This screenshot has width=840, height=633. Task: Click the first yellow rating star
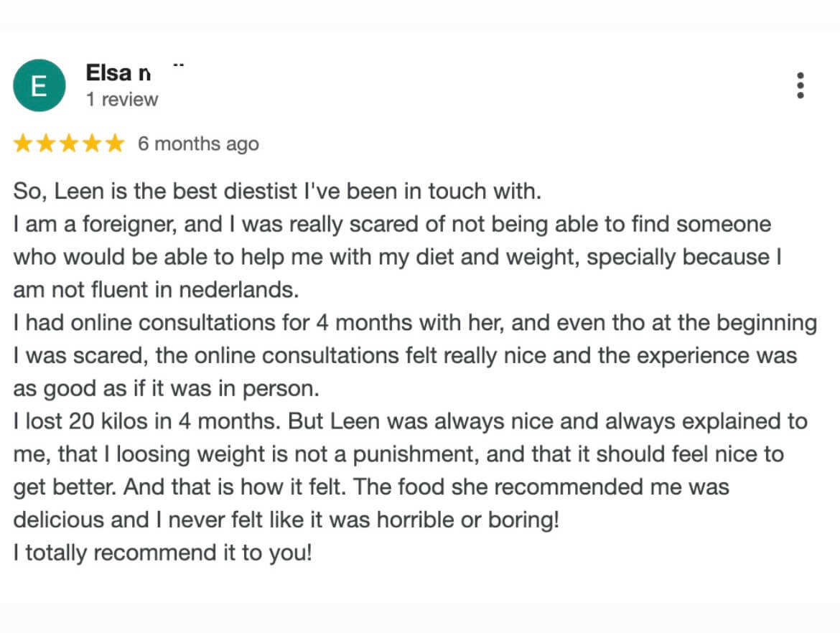pos(23,144)
